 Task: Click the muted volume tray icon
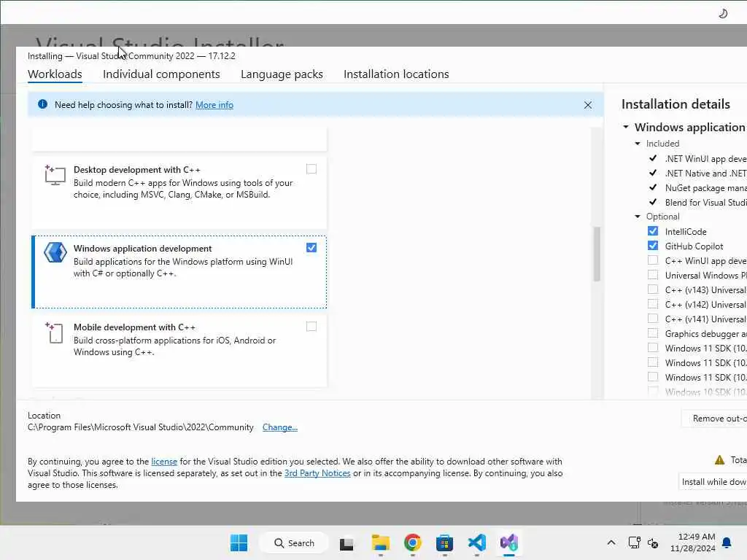coord(653,543)
